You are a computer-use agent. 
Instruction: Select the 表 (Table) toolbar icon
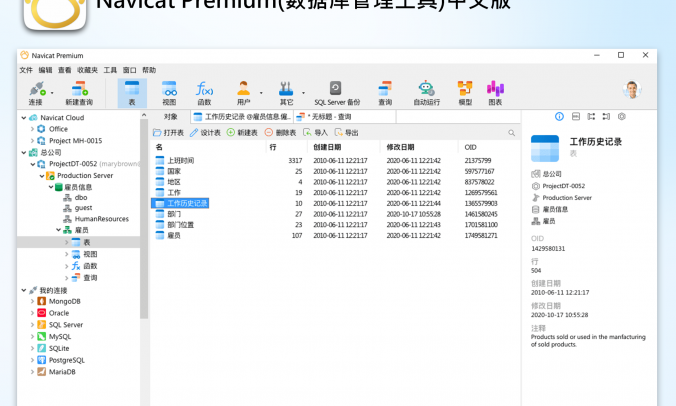pos(132,92)
